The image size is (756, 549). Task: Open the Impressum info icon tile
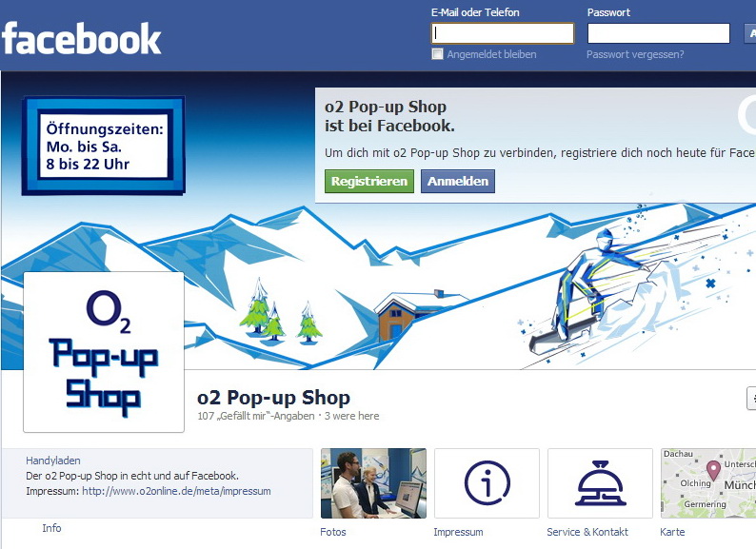487,483
